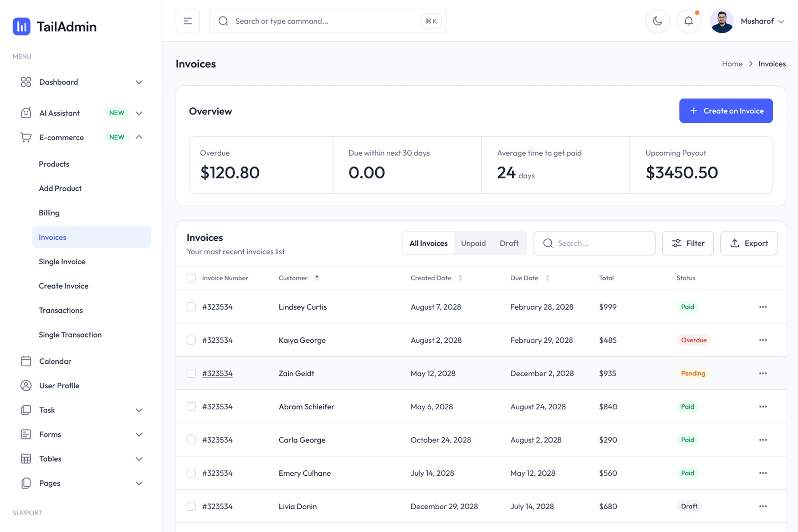Toggle the sidebar hamburger menu button
This screenshot has width=798, height=532.
point(188,21)
